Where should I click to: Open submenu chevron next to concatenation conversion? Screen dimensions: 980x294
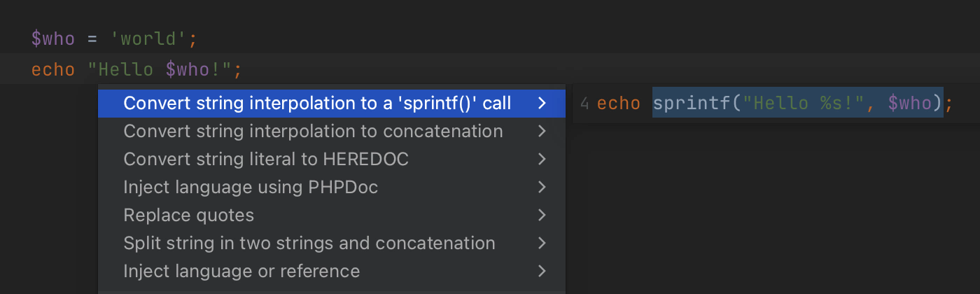[x=542, y=132]
